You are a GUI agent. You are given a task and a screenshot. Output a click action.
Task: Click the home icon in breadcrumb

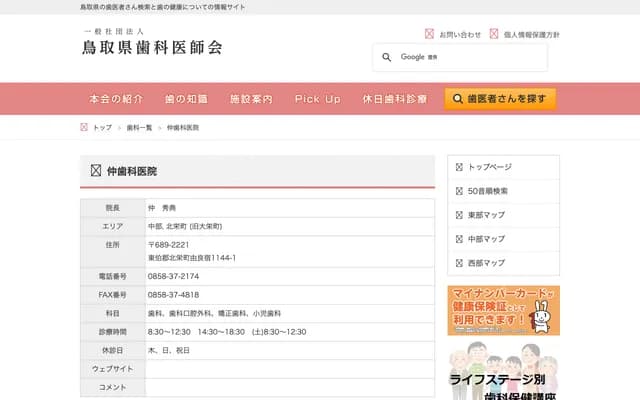[x=84, y=128]
